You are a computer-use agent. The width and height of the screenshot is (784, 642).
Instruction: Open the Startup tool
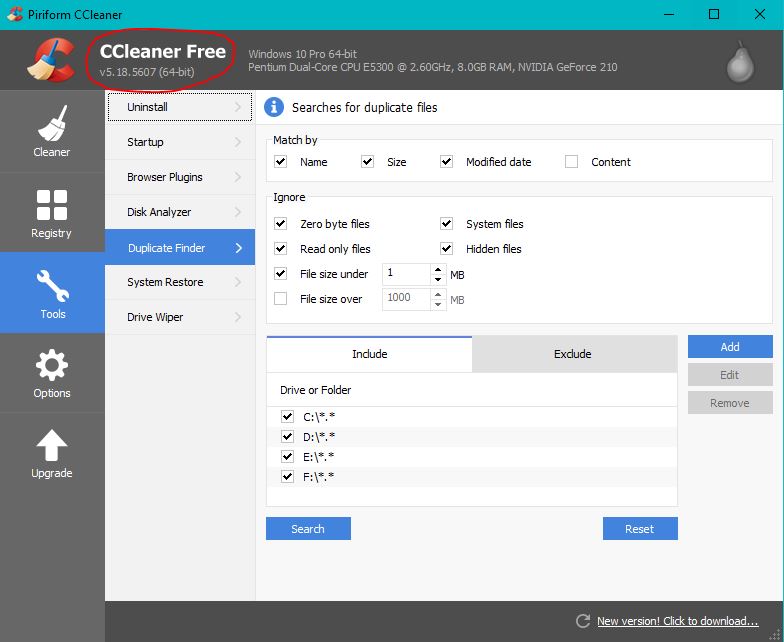click(x=180, y=142)
